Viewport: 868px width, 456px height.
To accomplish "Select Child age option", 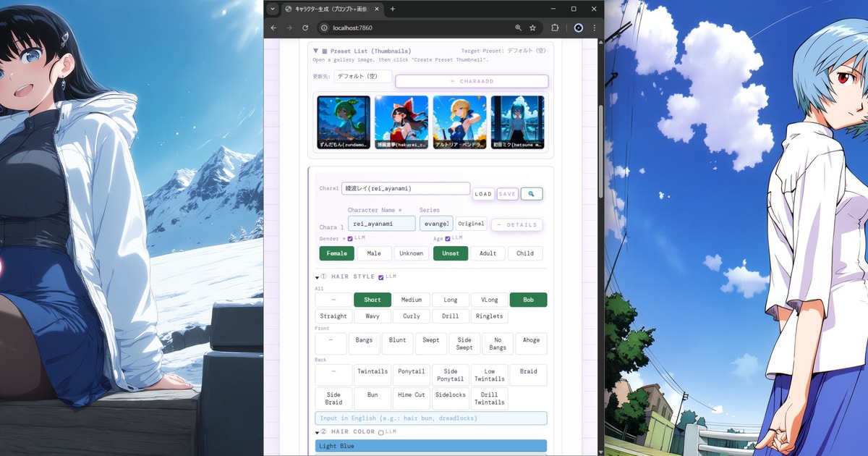I will pyautogui.click(x=525, y=253).
